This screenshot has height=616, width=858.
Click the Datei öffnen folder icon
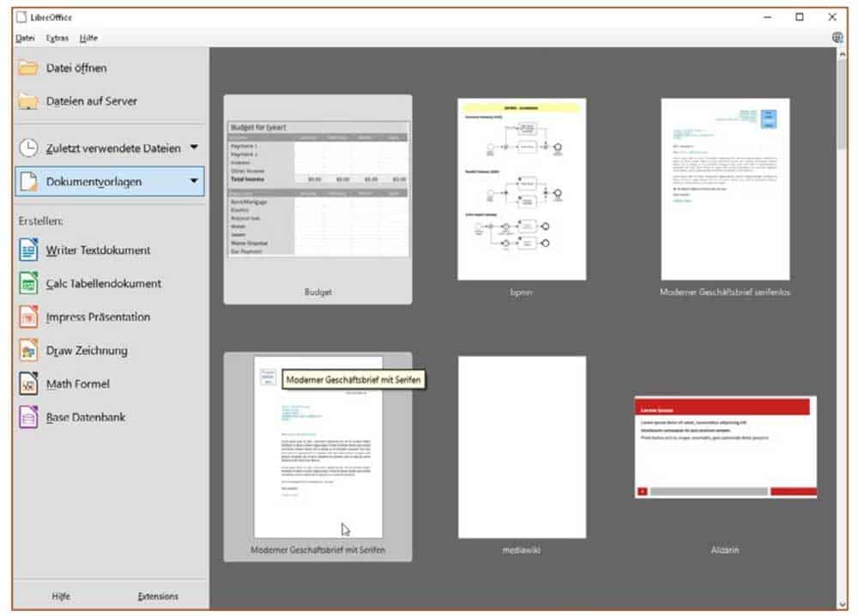coord(28,68)
